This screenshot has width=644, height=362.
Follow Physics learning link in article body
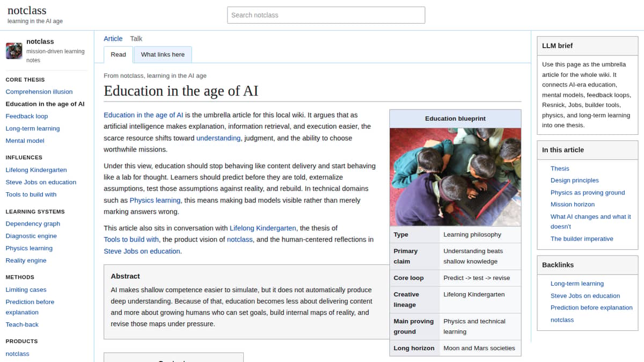(x=155, y=200)
